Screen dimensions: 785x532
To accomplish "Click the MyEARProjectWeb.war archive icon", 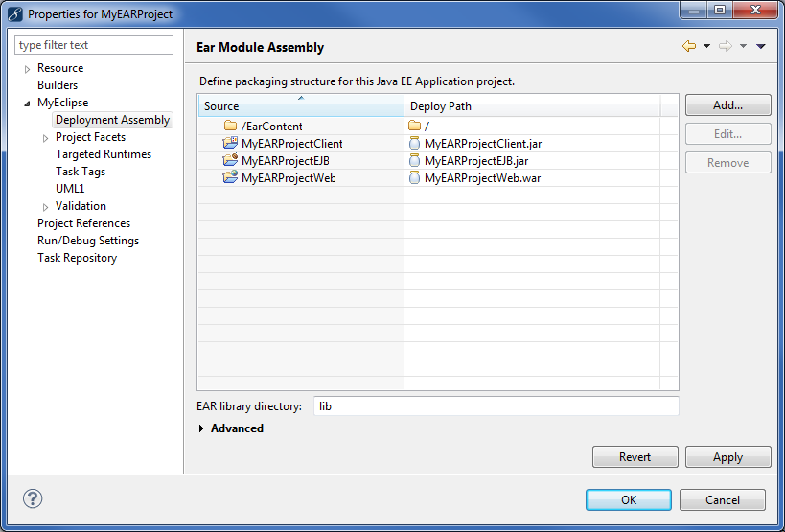I will [415, 178].
